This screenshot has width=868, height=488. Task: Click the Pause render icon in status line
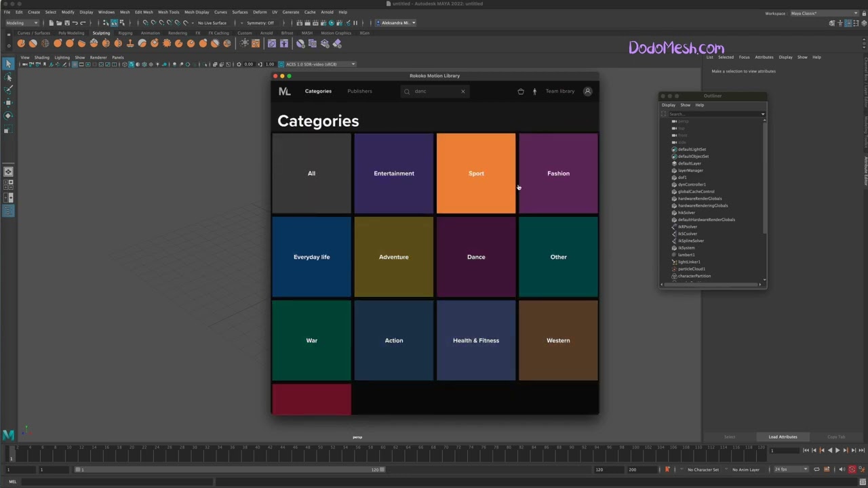click(355, 22)
